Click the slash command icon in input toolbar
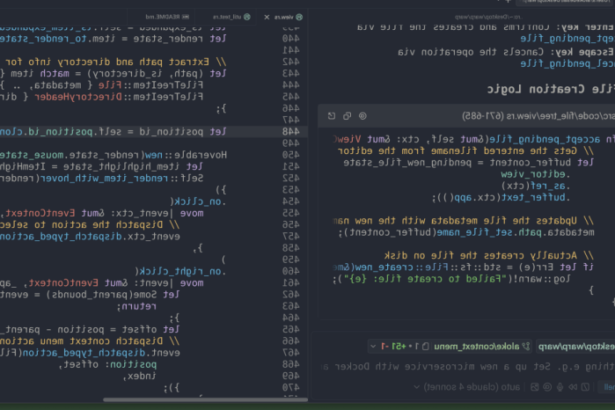Image resolution: width=615 pixels, height=410 pixels. point(585,387)
